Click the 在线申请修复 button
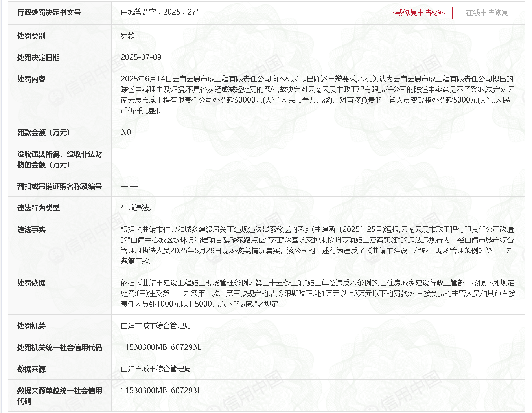Image resolution: width=532 pixels, height=413 pixels. 487,13
